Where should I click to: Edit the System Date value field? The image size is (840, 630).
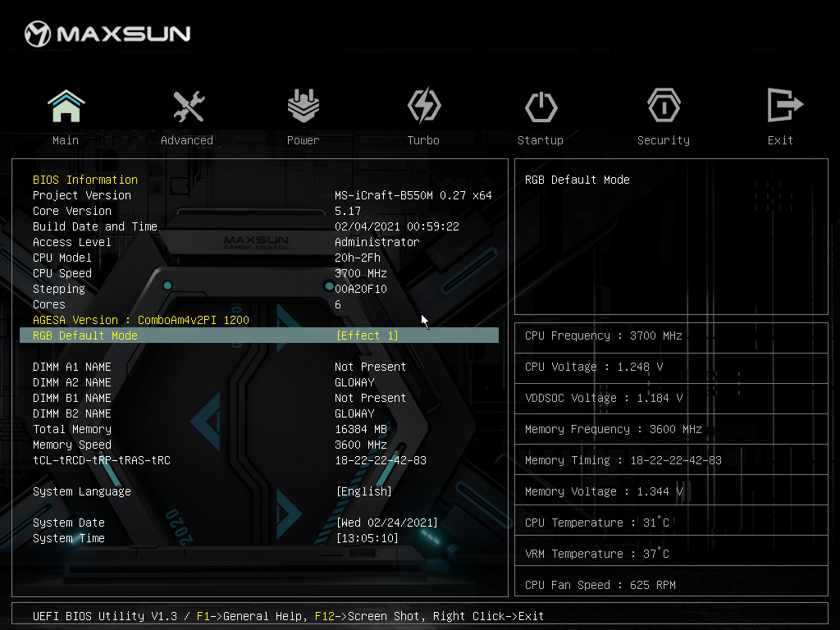click(387, 523)
